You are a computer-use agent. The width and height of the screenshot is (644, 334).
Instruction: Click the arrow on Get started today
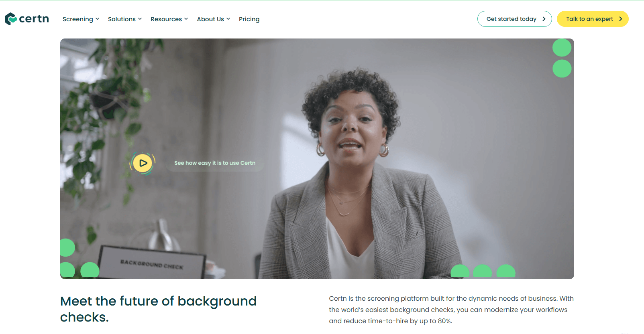(544, 19)
